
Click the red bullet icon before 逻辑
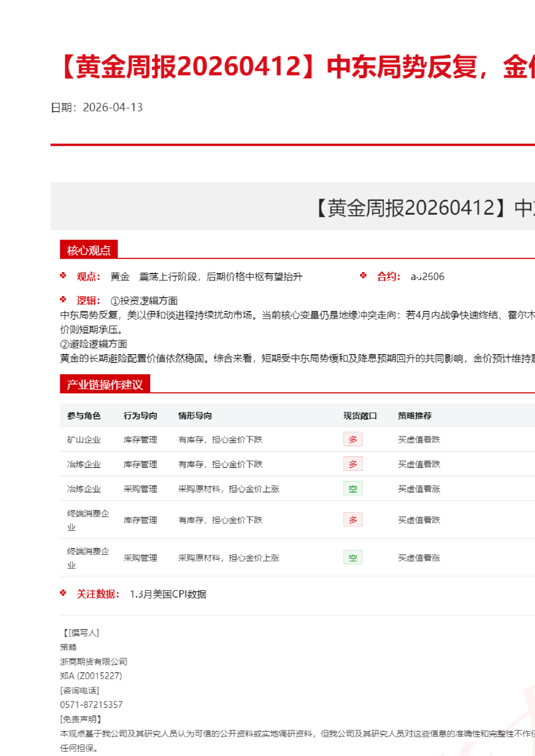coord(63,300)
